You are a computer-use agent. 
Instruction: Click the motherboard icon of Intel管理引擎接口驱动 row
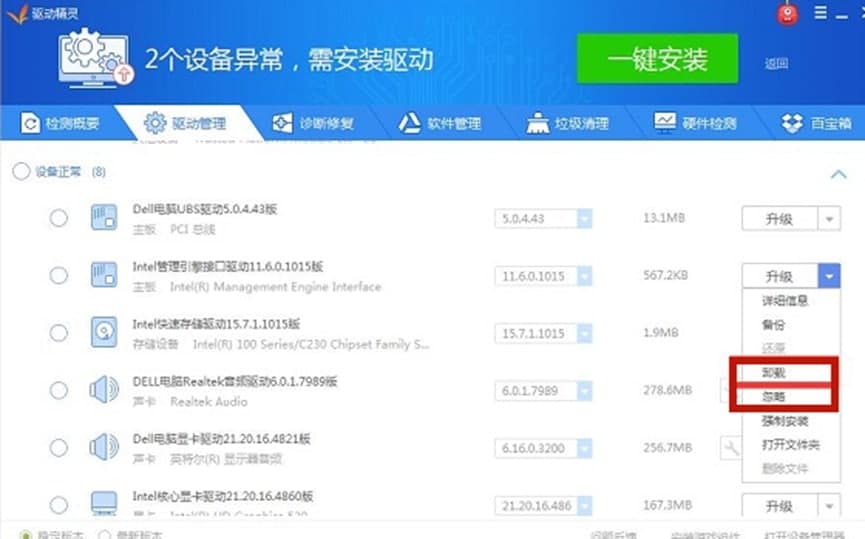tap(104, 275)
